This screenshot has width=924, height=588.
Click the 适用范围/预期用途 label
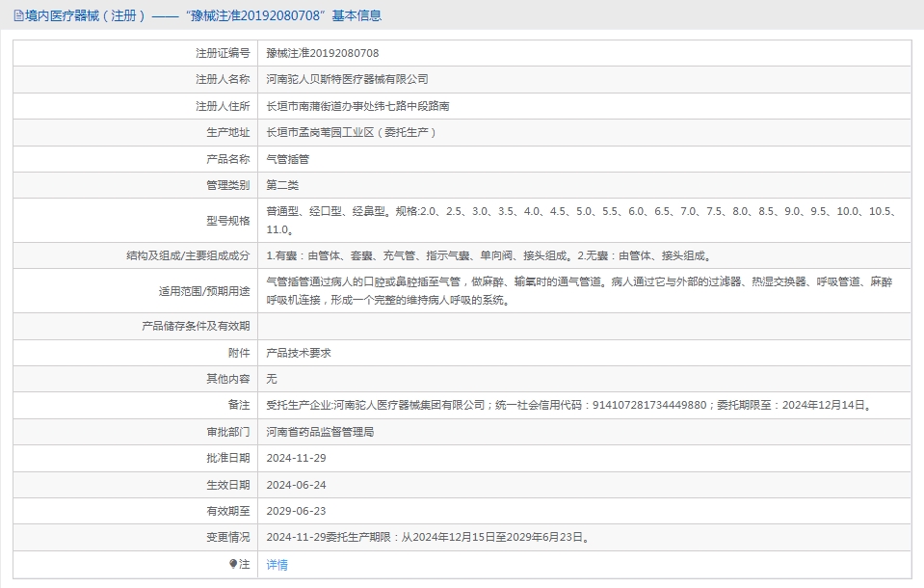click(204, 291)
